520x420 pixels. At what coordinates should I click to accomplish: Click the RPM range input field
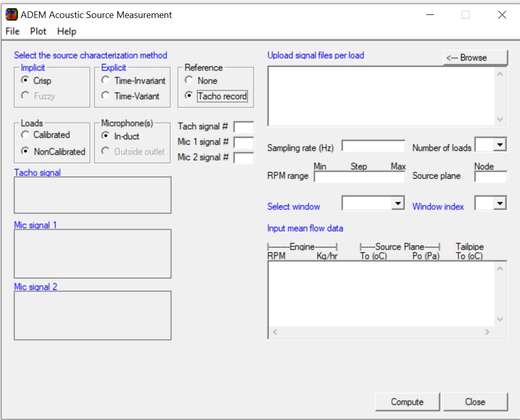click(x=359, y=177)
